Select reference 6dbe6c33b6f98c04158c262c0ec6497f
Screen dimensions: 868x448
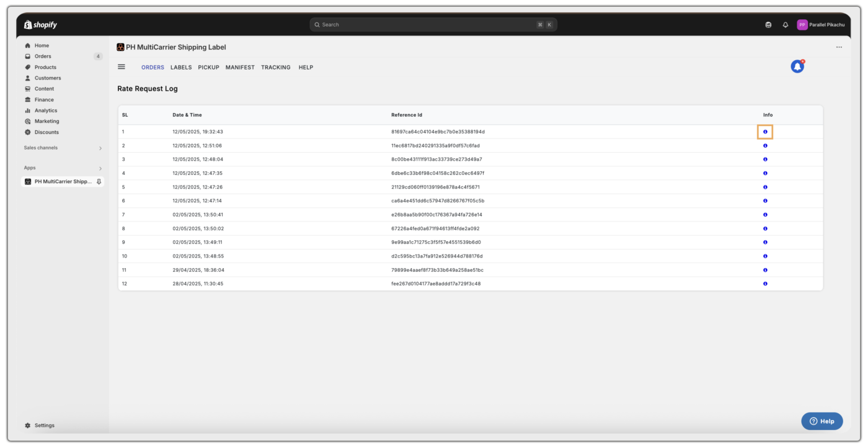438,173
